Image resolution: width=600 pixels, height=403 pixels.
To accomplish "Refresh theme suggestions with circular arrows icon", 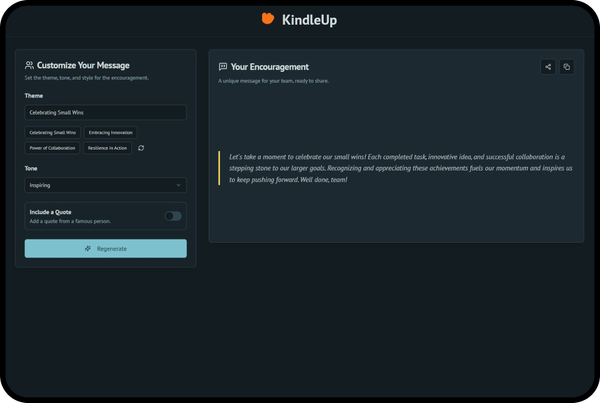I will (x=141, y=148).
